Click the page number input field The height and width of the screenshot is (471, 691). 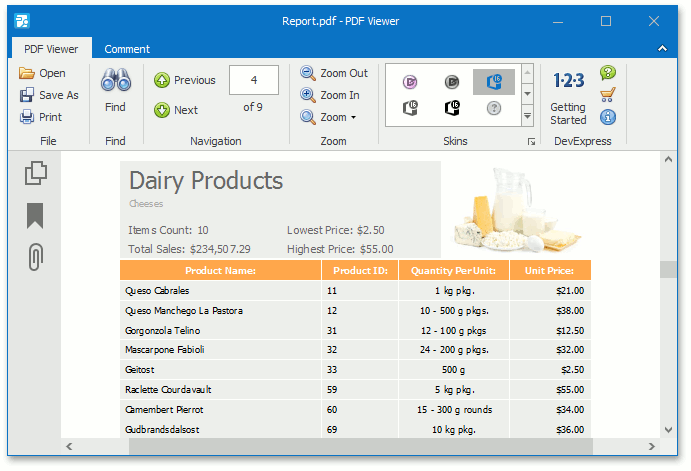(x=253, y=80)
